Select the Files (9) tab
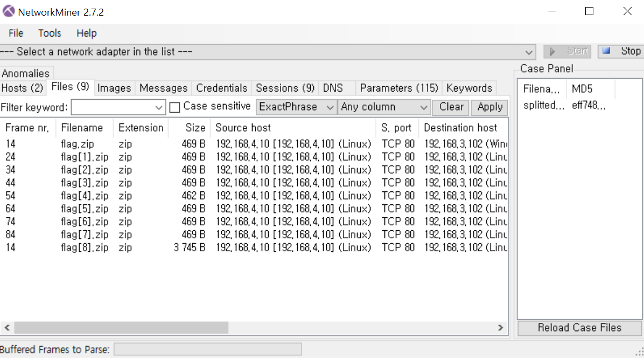This screenshot has height=358, width=644. [x=70, y=87]
